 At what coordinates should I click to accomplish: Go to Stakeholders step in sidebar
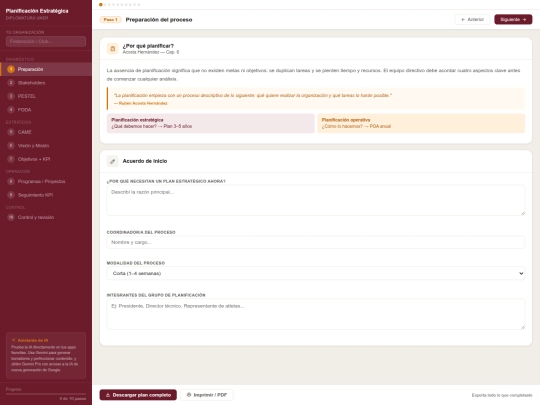46,83
